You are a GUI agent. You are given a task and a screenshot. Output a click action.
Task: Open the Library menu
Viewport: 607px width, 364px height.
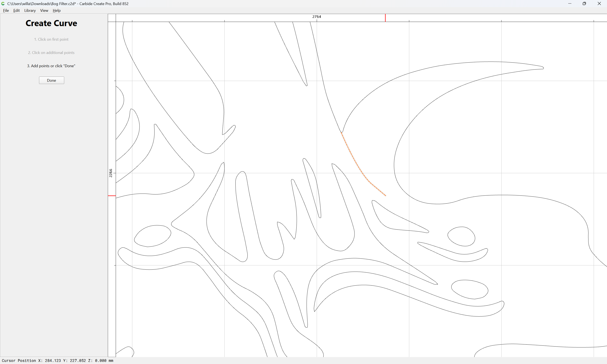pyautogui.click(x=30, y=11)
